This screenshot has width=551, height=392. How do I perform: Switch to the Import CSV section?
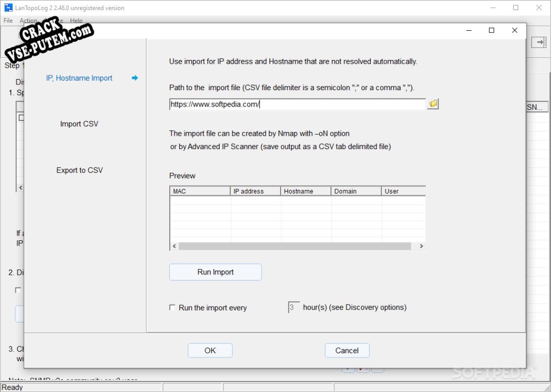point(80,124)
